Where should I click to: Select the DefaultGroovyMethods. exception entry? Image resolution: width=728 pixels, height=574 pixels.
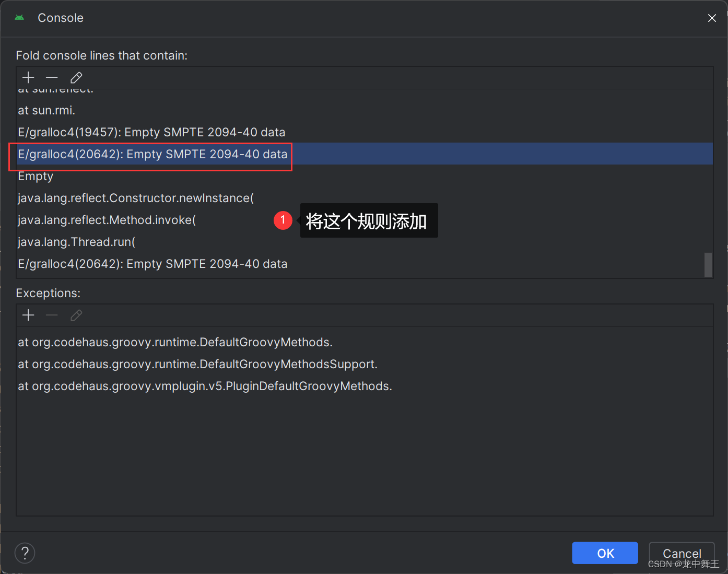coord(365,342)
